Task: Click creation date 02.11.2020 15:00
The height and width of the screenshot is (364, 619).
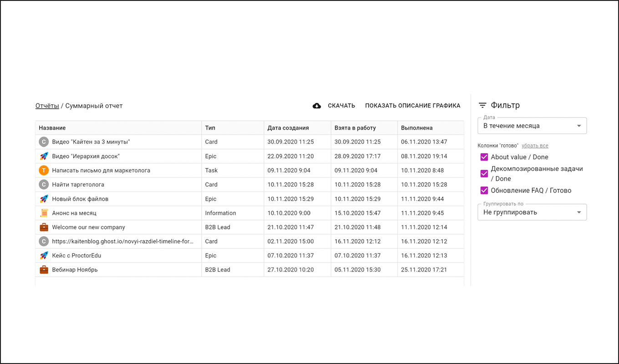Action: [x=290, y=241]
